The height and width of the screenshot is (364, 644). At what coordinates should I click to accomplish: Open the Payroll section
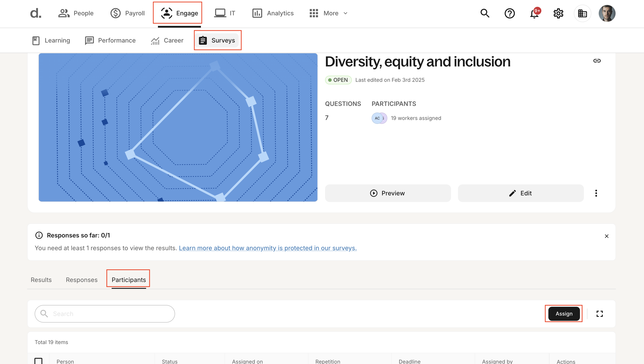click(127, 13)
